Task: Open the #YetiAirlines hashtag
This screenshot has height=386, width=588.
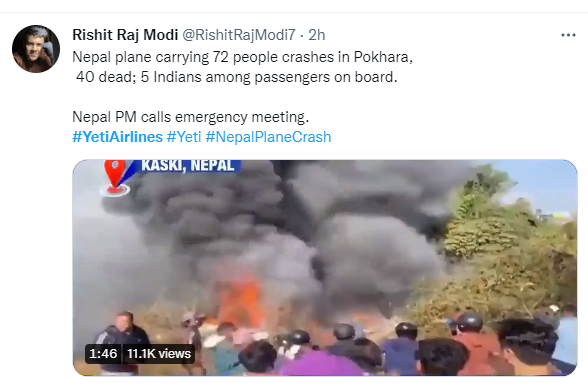Action: (117, 137)
